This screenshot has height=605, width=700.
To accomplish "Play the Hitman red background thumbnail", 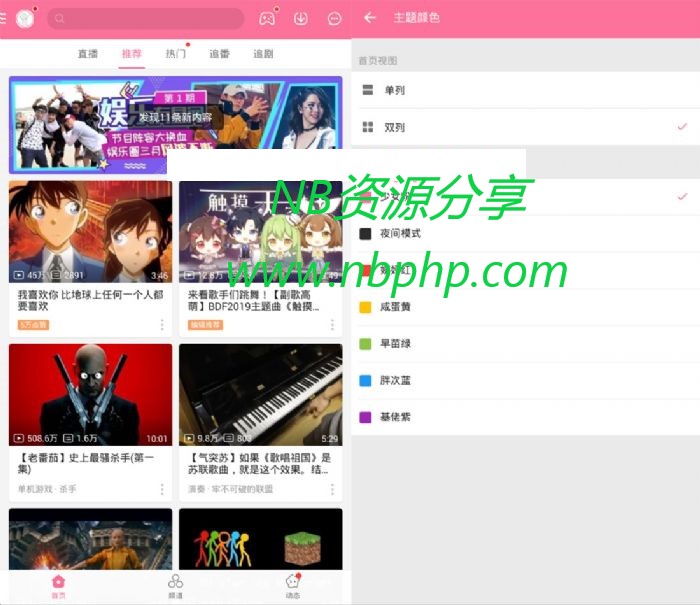I will pos(90,395).
